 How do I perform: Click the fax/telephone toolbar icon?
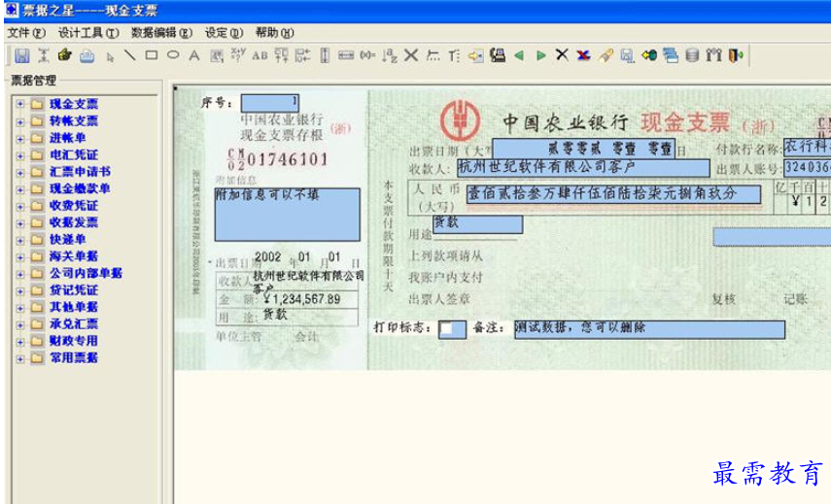click(x=498, y=55)
